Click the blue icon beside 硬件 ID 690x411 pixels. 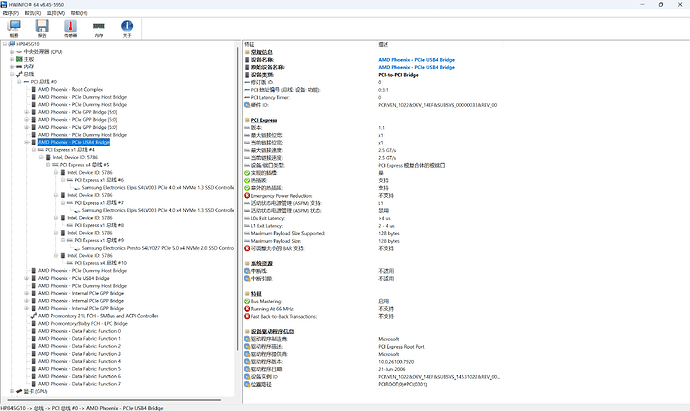[x=247, y=105]
